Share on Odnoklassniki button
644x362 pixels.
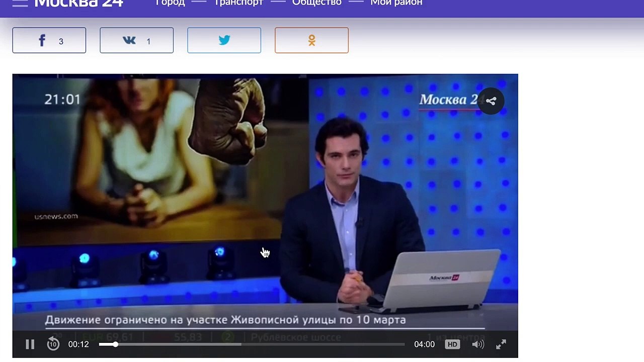click(312, 40)
